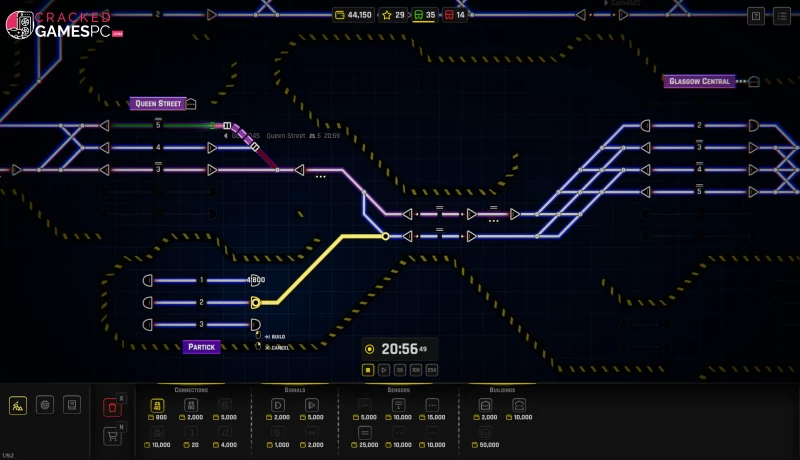Open the Queen Street station label

(x=157, y=103)
